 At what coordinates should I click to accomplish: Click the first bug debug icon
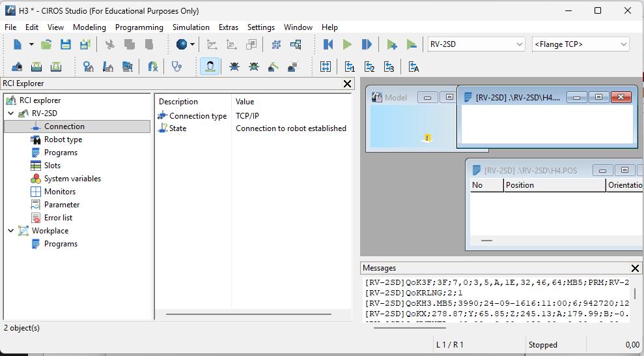click(234, 67)
